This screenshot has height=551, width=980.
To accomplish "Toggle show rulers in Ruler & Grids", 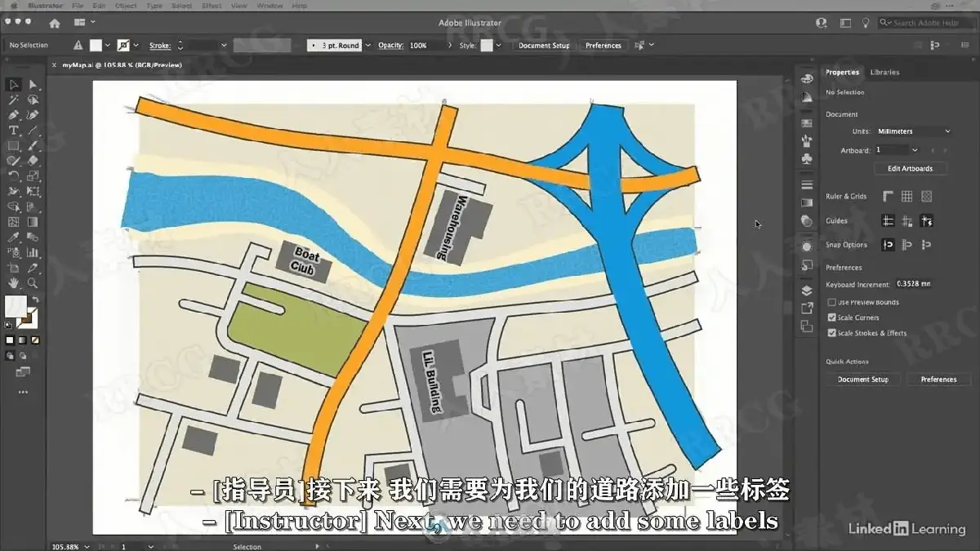I will pos(888,197).
